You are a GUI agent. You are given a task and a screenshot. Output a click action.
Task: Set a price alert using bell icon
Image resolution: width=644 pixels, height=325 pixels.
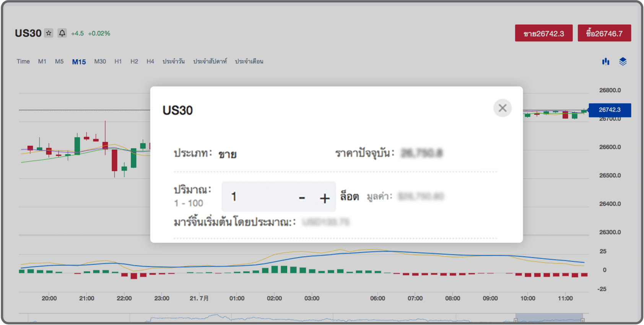[x=62, y=33]
